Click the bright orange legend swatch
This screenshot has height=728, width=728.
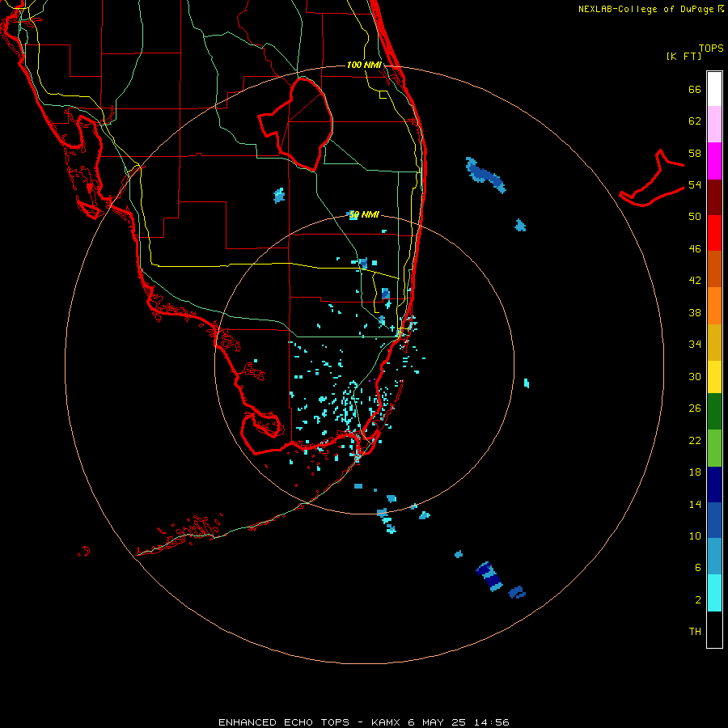(714, 306)
